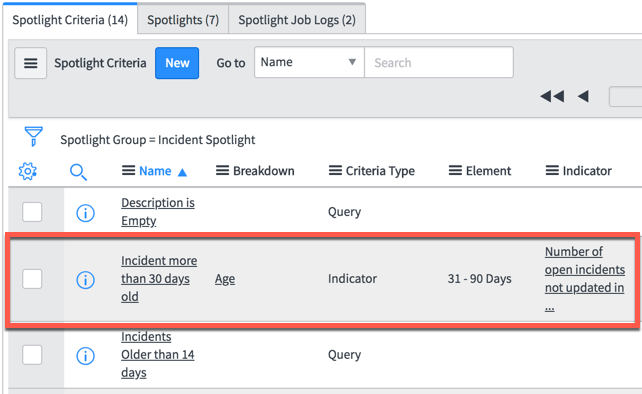Viewport: 642px width, 394px height.
Task: Sort by Breakdown column header
Action: pyautogui.click(x=264, y=171)
